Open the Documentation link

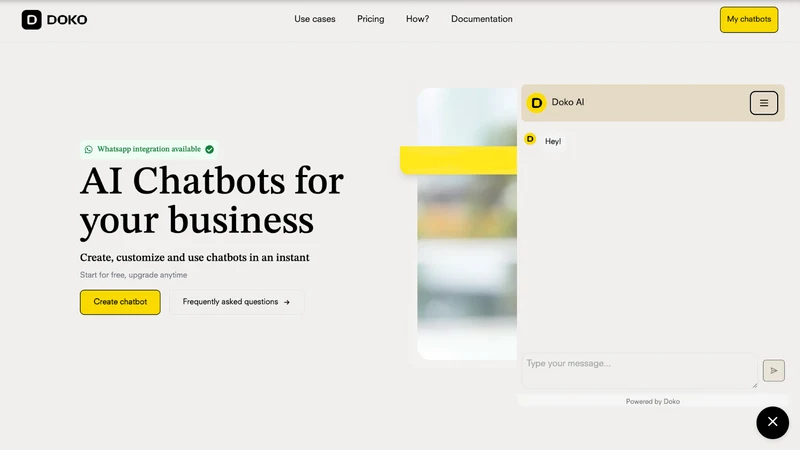click(x=481, y=19)
